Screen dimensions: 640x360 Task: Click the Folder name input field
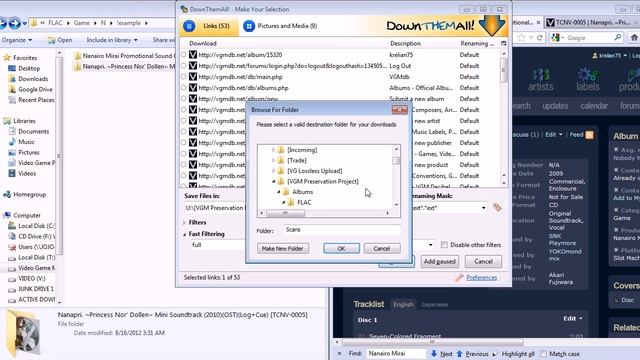click(x=342, y=230)
